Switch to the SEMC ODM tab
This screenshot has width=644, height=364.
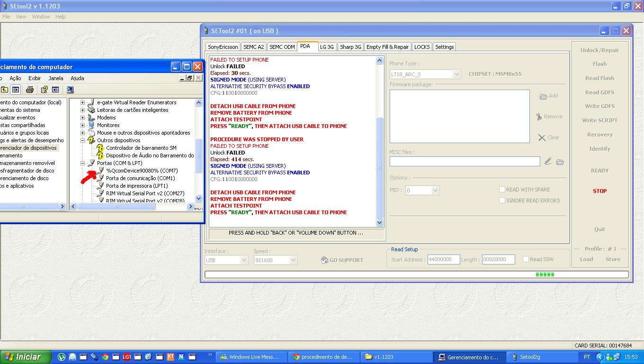tap(282, 47)
